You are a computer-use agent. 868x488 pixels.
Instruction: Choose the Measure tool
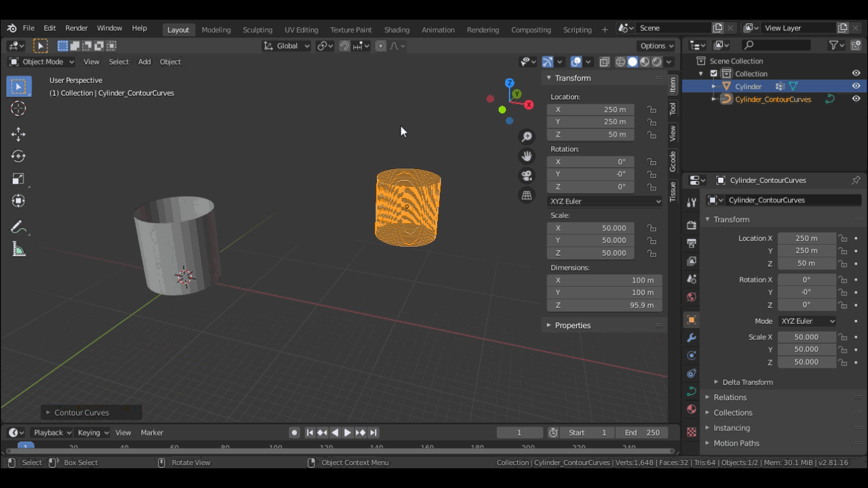(x=18, y=250)
